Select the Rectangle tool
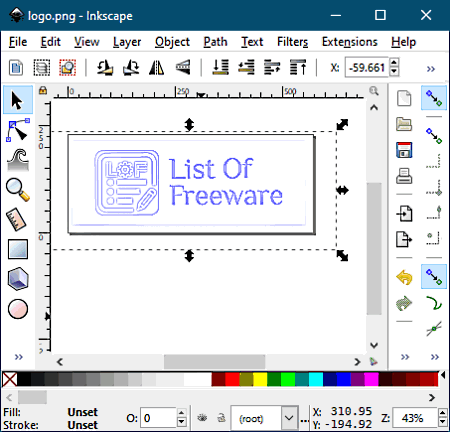 point(18,249)
